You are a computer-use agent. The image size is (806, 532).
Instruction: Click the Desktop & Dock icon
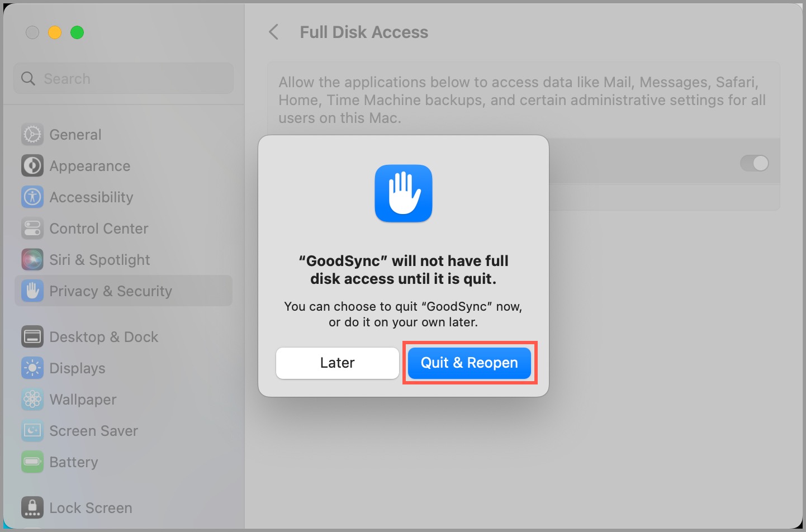(x=32, y=337)
